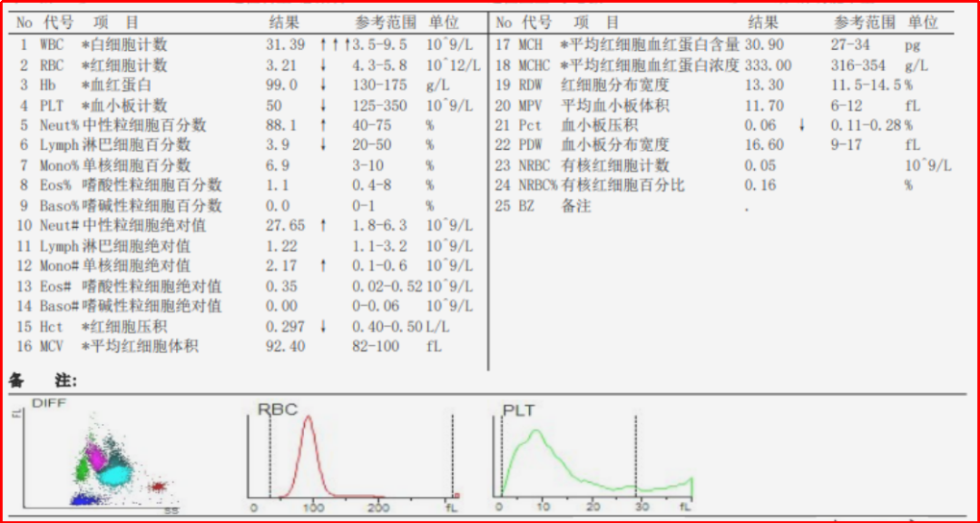This screenshot has width=980, height=523.
Task: Click the Neut% result 88.1
Action: pyautogui.click(x=282, y=125)
